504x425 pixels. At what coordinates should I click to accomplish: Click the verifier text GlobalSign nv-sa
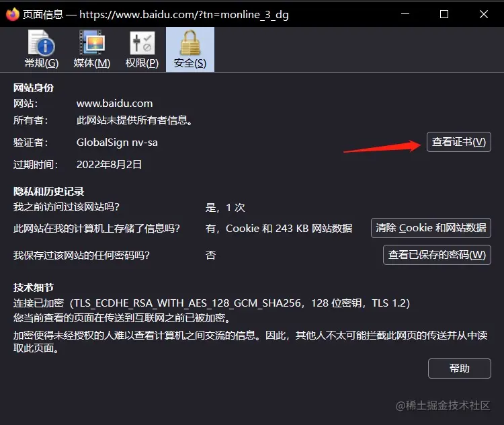pos(117,142)
